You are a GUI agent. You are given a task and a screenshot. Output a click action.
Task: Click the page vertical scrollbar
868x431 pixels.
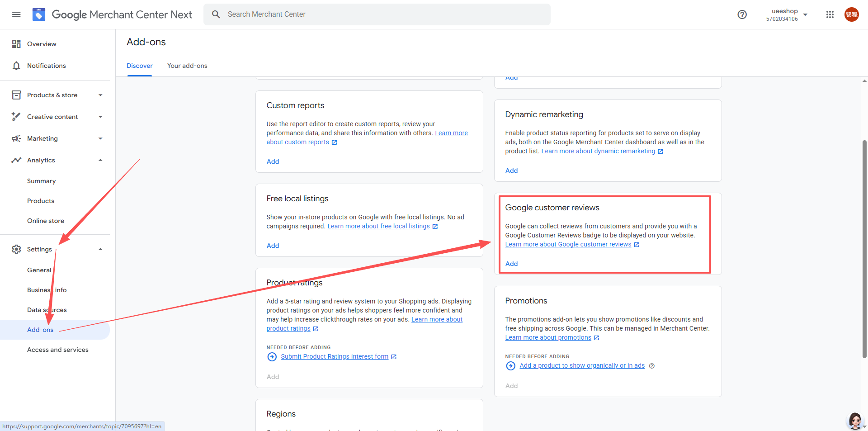pos(864,249)
